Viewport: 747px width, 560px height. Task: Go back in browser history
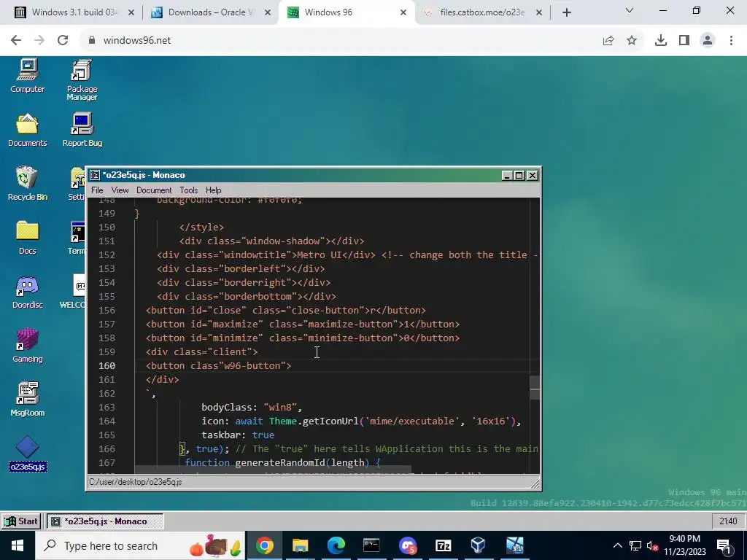click(16, 41)
